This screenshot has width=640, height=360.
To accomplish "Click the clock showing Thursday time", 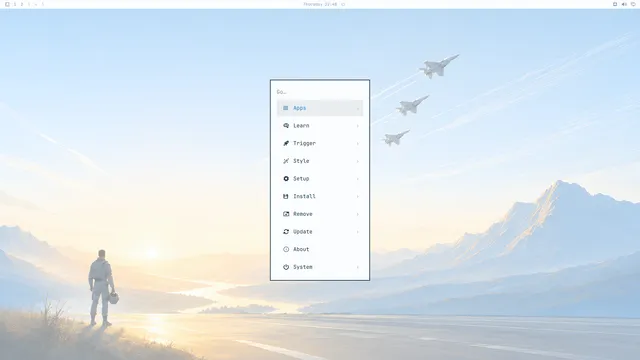I will point(320,4).
